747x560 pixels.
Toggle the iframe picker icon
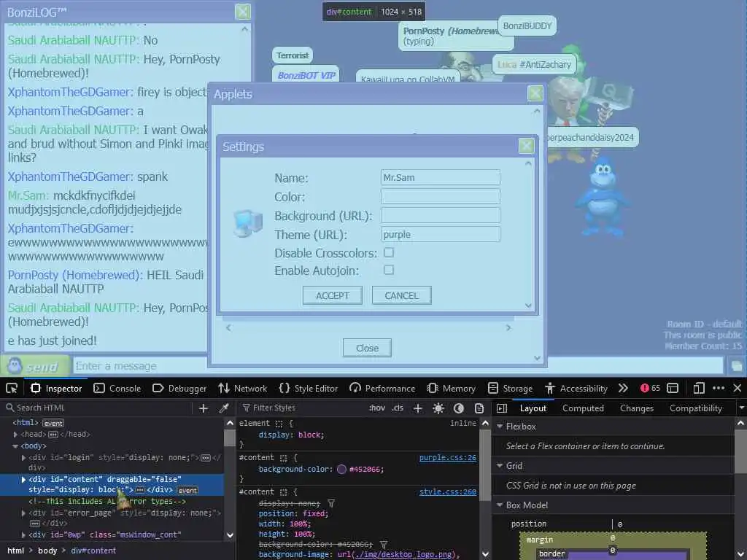pyautogui.click(x=672, y=388)
